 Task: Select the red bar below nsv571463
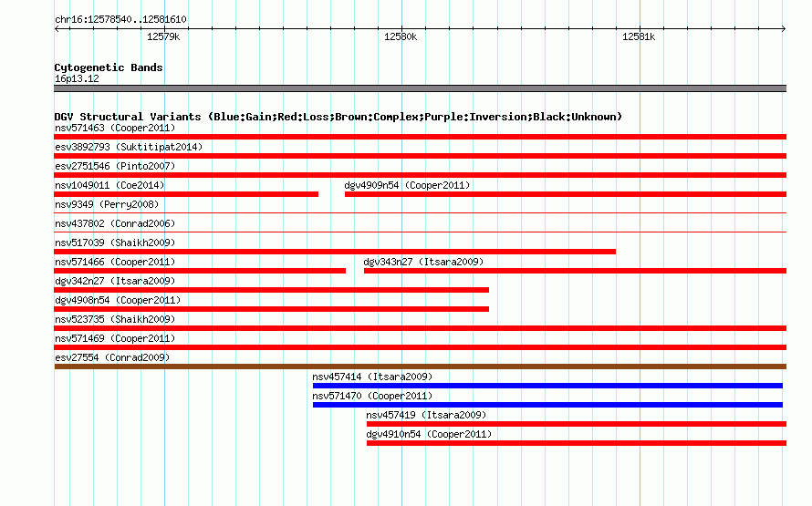pyautogui.click(x=420, y=137)
